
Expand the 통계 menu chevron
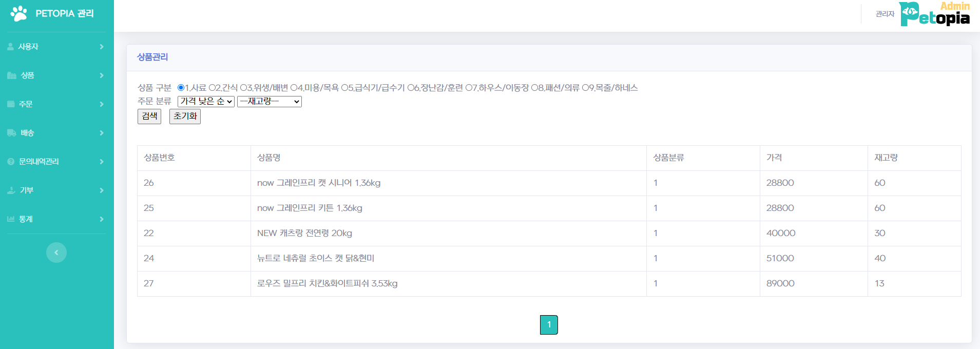[x=102, y=219]
